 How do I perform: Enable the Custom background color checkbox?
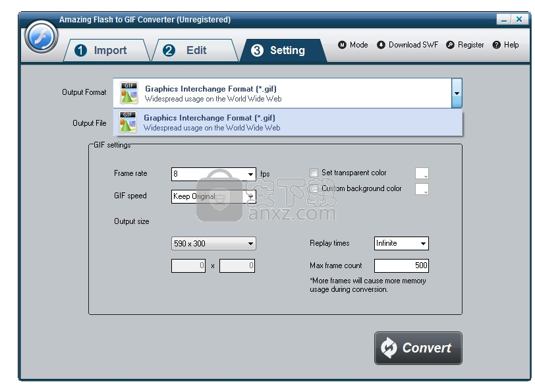[314, 188]
